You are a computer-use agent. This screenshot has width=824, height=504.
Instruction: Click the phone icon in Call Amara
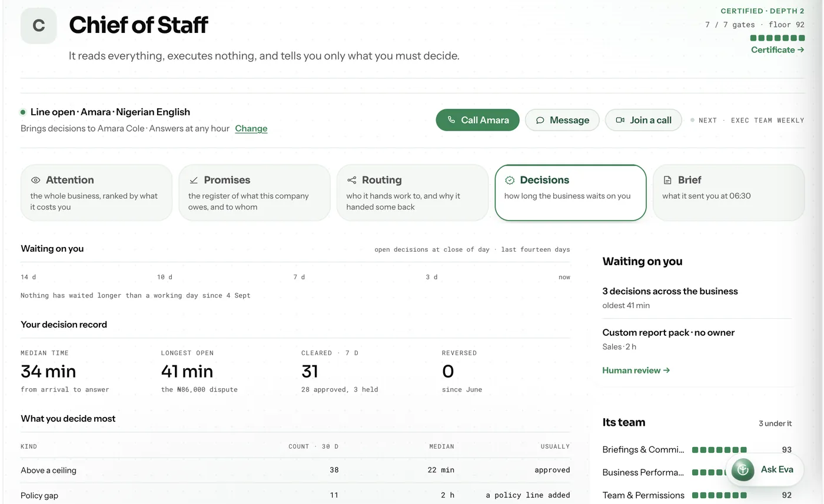451,120
